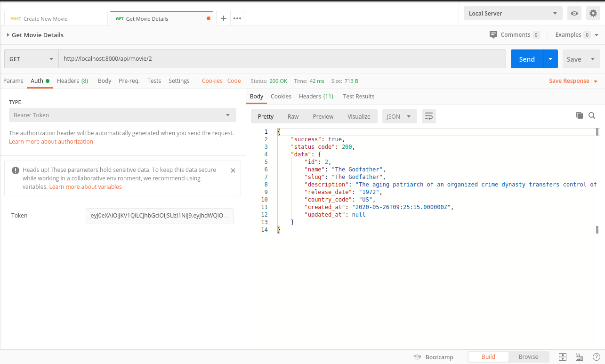
Task: Switch to Build mode
Action: click(488, 357)
